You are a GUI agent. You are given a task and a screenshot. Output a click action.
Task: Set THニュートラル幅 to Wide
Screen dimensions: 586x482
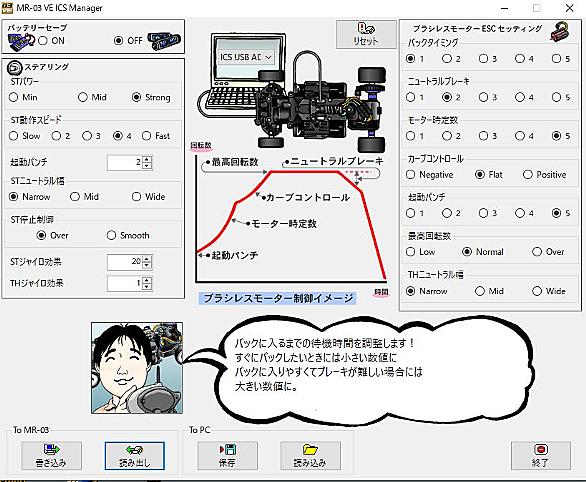(x=549, y=291)
